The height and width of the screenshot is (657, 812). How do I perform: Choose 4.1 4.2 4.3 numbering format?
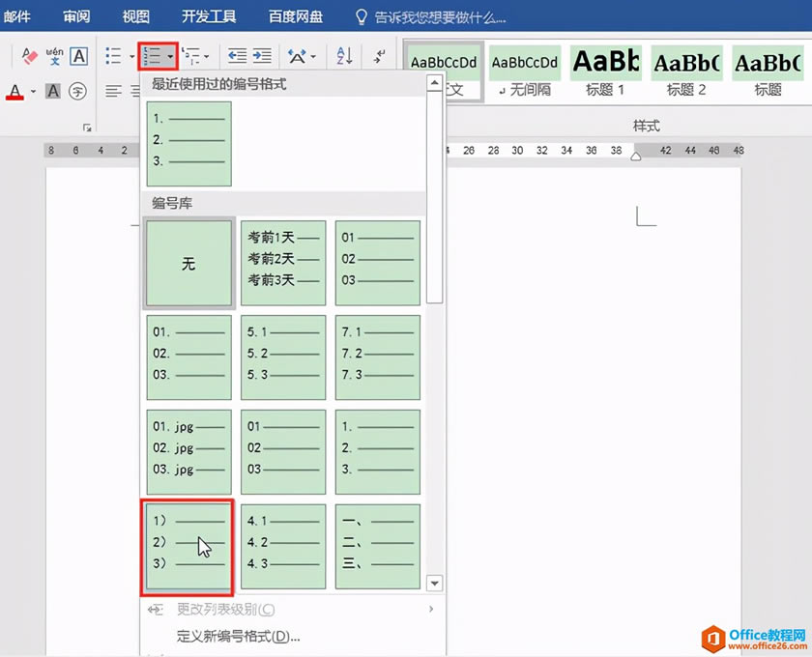coord(283,546)
